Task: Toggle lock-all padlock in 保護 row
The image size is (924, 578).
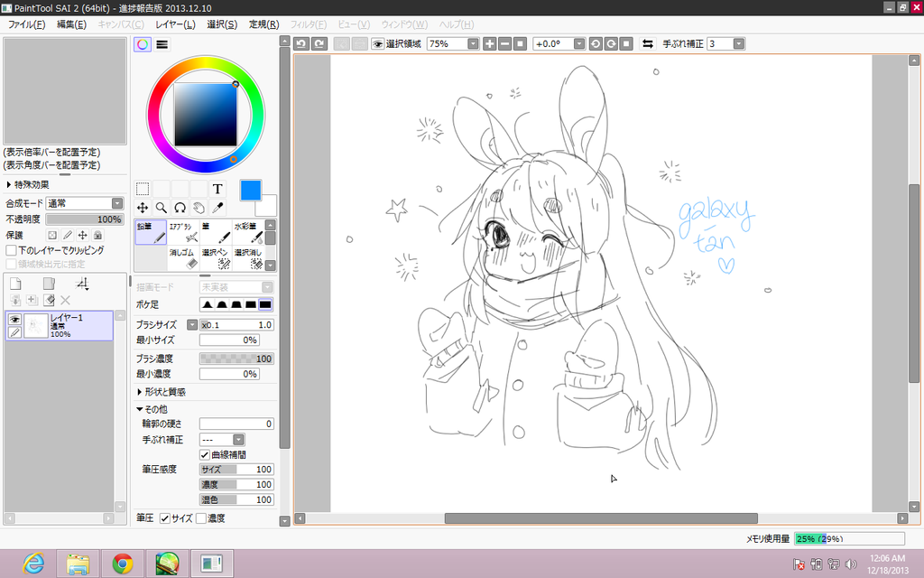Action: 97,235
